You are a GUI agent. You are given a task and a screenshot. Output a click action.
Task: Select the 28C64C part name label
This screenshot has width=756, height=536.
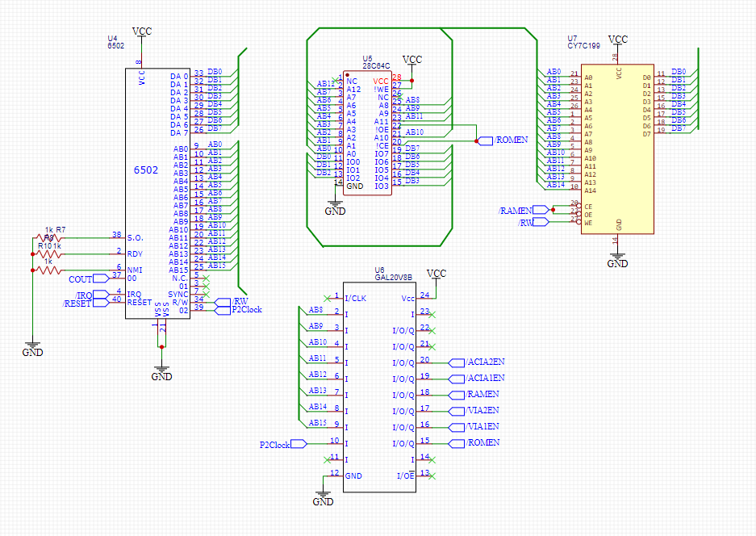[x=375, y=65]
